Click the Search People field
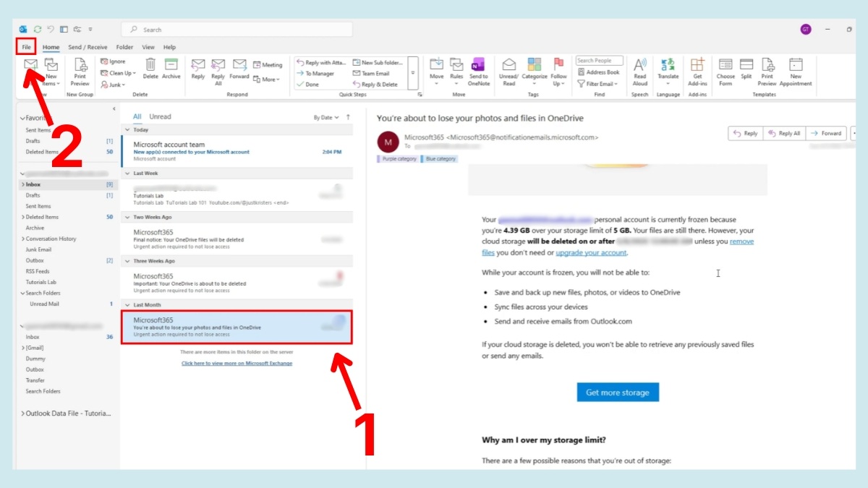This screenshot has width=868, height=488. click(600, 61)
